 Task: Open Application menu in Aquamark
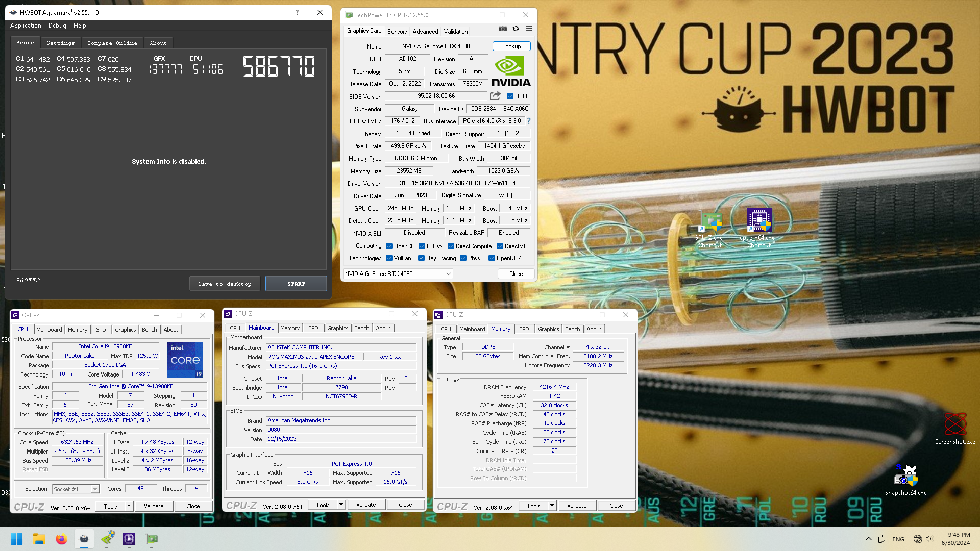26,26
